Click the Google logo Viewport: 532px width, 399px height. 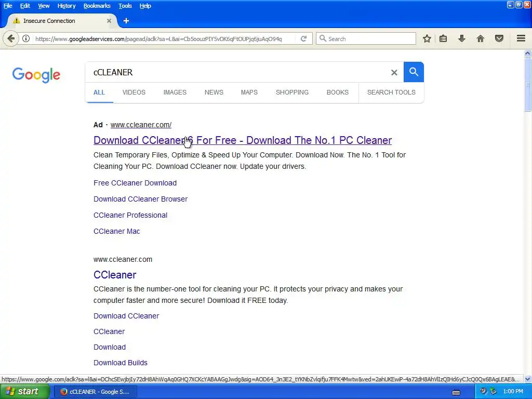(36, 75)
